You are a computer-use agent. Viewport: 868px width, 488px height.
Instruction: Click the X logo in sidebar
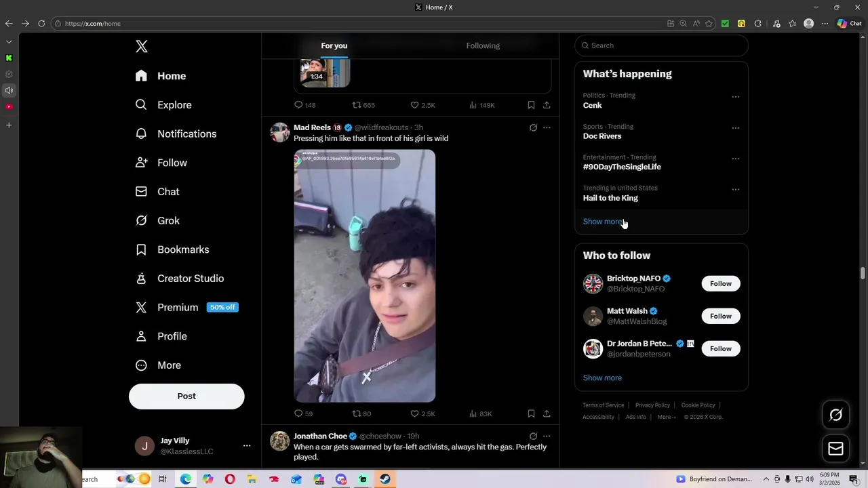[141, 46]
